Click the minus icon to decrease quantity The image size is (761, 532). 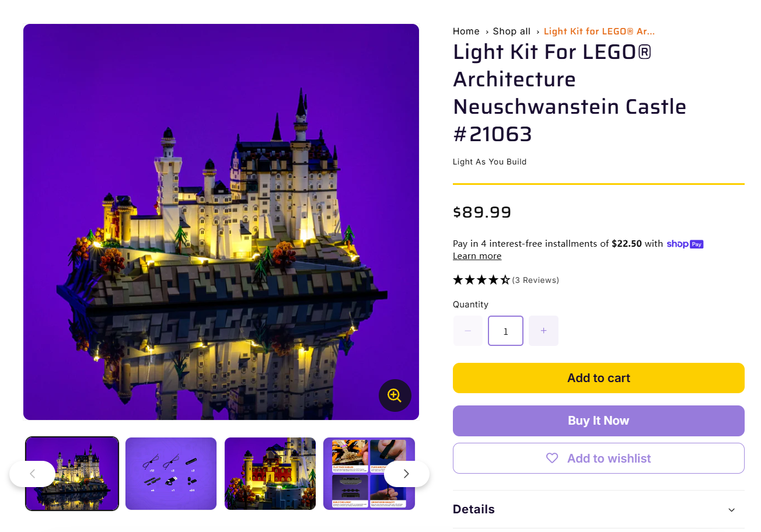click(x=467, y=331)
